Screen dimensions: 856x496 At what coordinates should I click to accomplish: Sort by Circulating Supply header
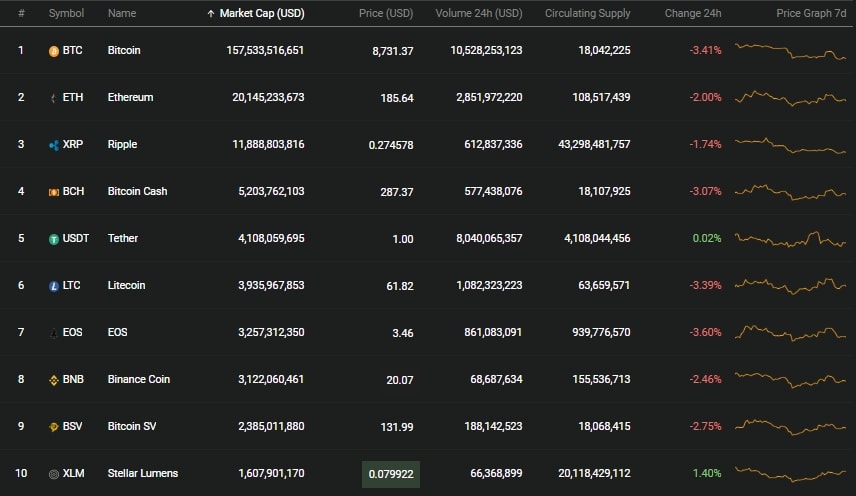click(x=587, y=13)
